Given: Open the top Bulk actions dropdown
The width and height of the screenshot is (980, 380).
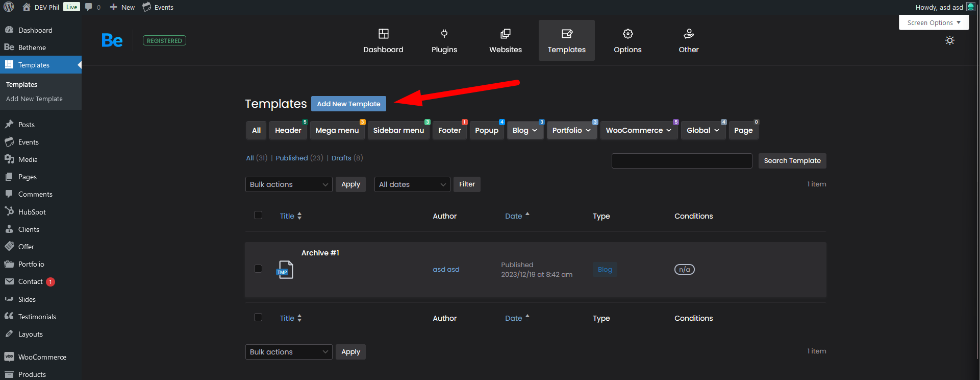Looking at the screenshot, I should click(x=289, y=184).
